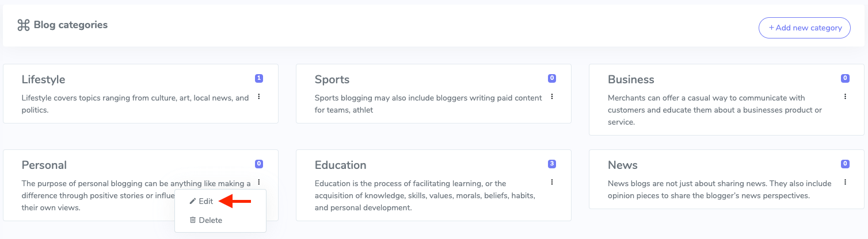The width and height of the screenshot is (868, 239).
Task: Click the News post count badge
Action: pos(845,164)
